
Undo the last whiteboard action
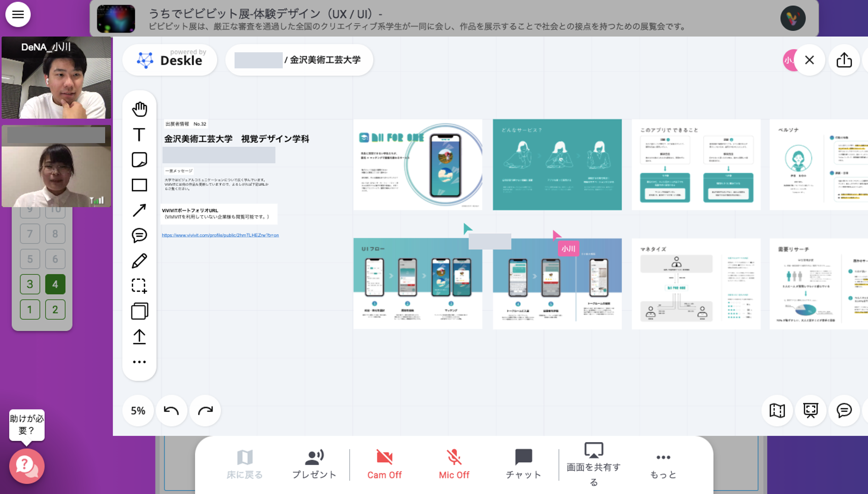click(x=171, y=411)
